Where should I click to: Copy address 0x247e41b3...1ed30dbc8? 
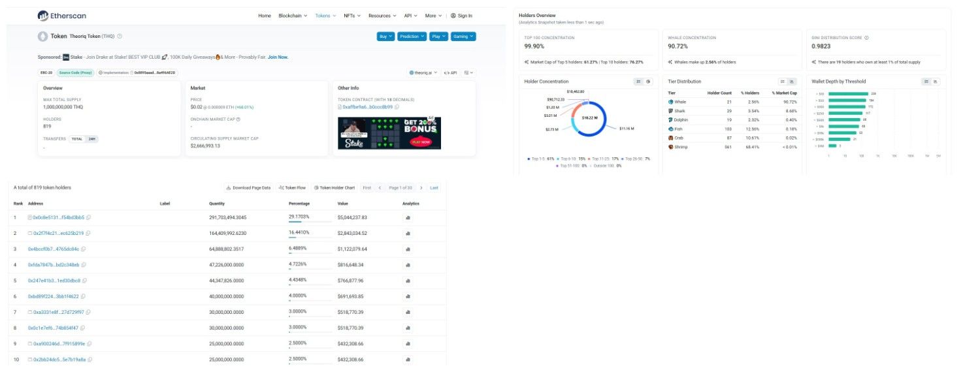85,281
